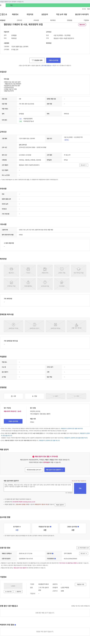Image resolution: width=90 pixels, height=644 pixels.
Task: Click the 건물 내부 경사로 icon
Action: [76, 326]
